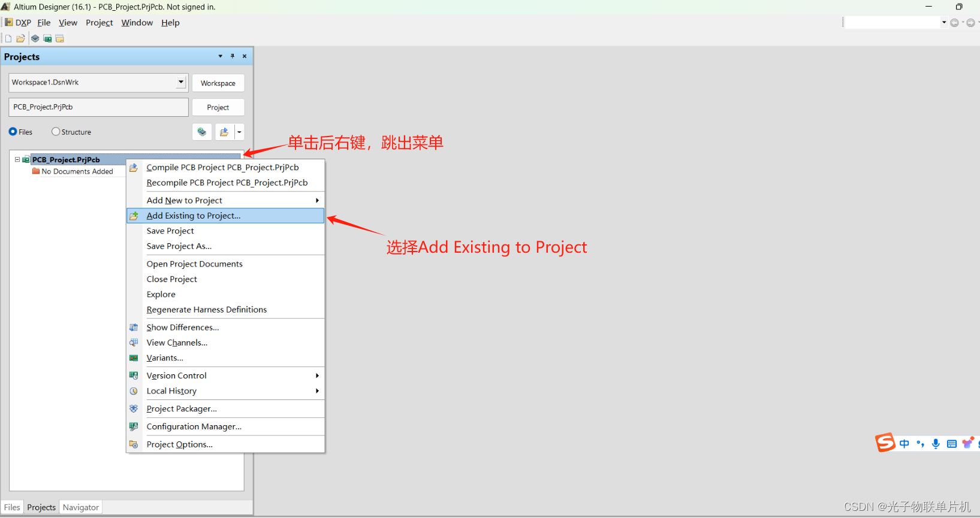The image size is (980, 518).
Task: Click the Project button in panel
Action: point(218,107)
